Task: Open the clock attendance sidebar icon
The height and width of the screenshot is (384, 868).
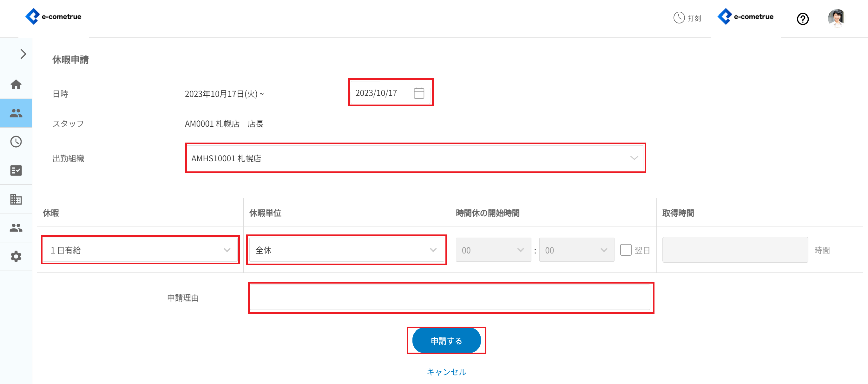Action: click(x=16, y=142)
